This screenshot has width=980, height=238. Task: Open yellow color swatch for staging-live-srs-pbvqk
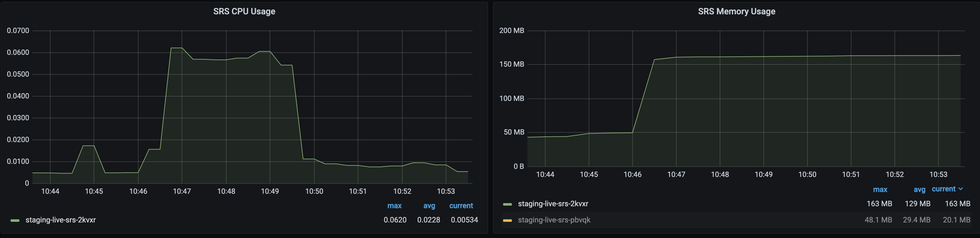click(x=507, y=221)
